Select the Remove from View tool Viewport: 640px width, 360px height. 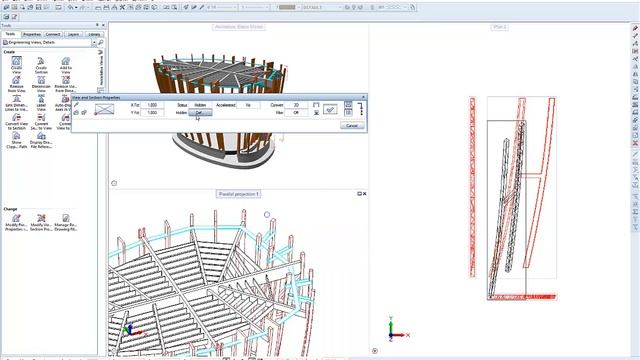pos(16,84)
